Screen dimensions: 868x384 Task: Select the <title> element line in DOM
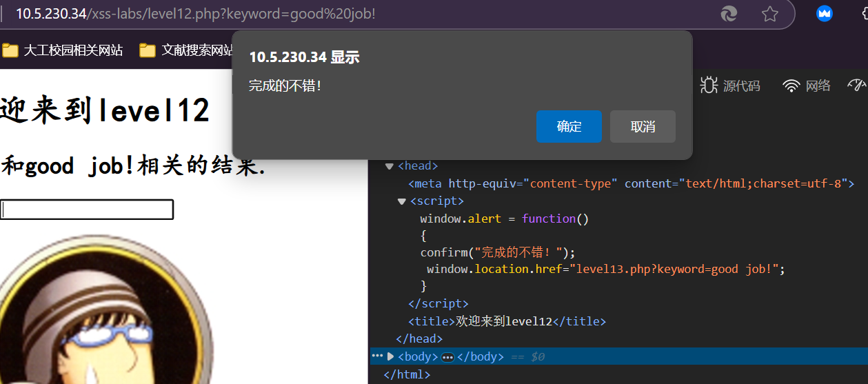(507, 321)
